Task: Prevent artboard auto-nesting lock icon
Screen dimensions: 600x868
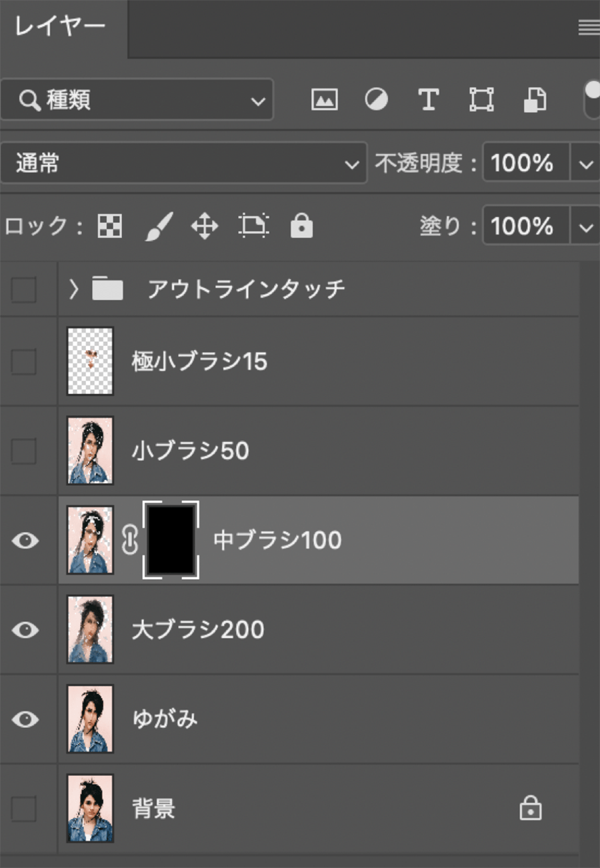Action: click(253, 227)
